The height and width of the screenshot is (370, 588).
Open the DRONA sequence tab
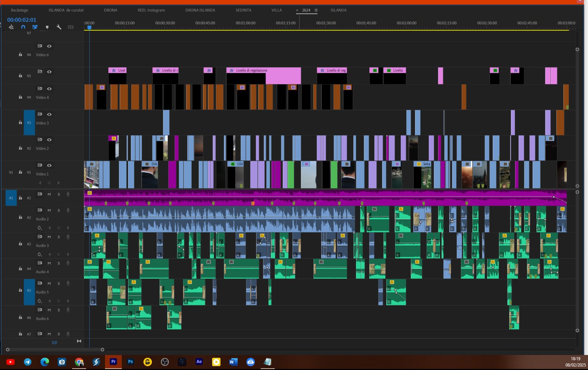click(x=111, y=10)
